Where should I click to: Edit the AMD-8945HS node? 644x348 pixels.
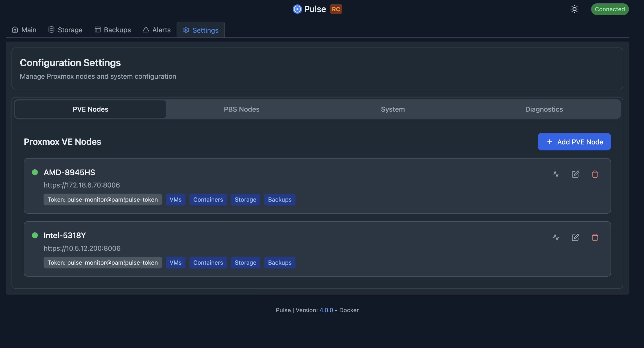click(x=575, y=174)
